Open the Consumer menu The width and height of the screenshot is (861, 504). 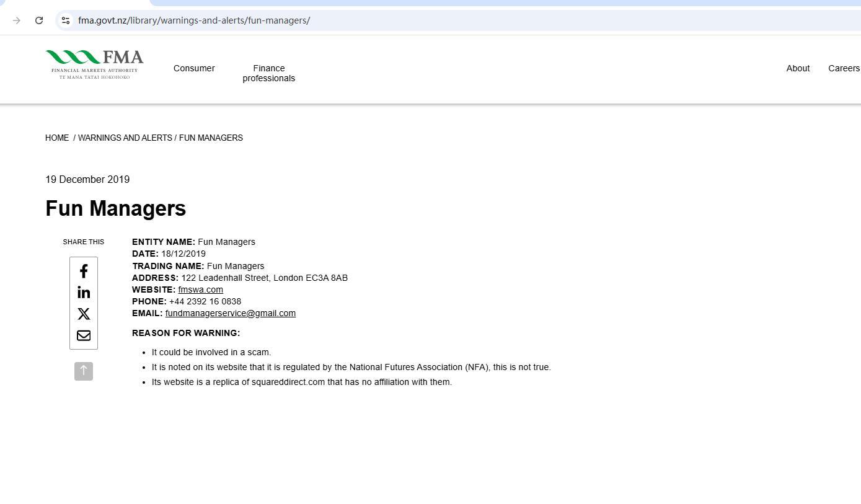(x=194, y=68)
